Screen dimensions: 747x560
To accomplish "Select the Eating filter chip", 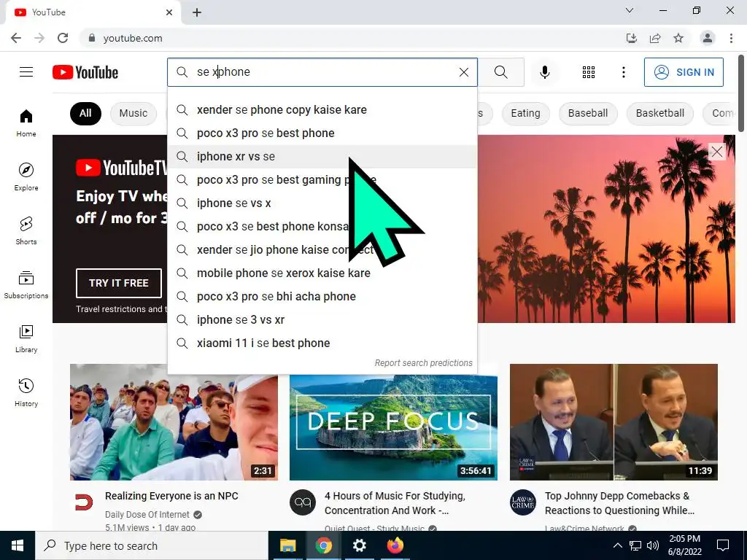I will (525, 113).
